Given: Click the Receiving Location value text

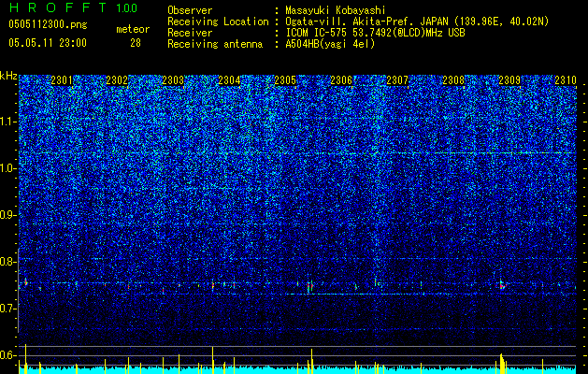Looking at the screenshot, I should [x=417, y=22].
